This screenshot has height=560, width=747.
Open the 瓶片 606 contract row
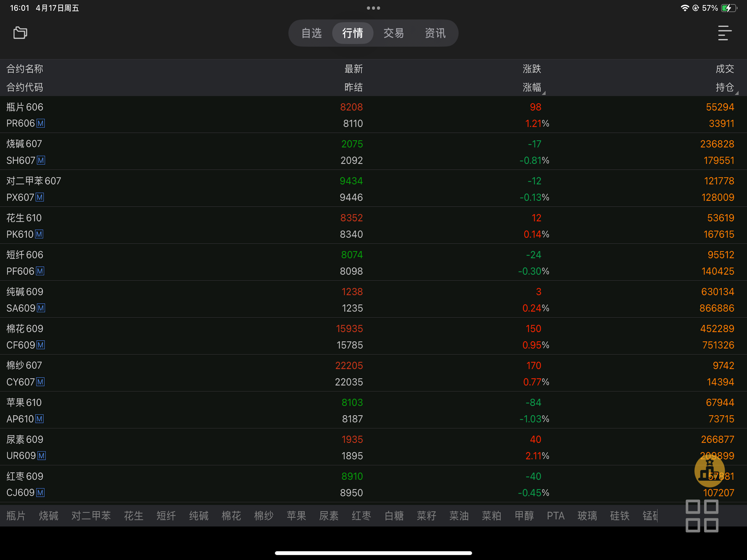tap(373, 115)
